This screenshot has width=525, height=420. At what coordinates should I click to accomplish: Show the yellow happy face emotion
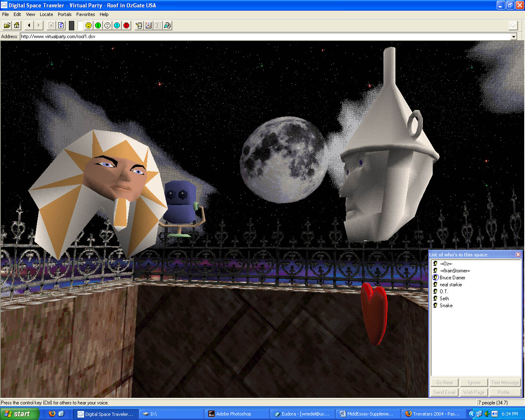89,25
